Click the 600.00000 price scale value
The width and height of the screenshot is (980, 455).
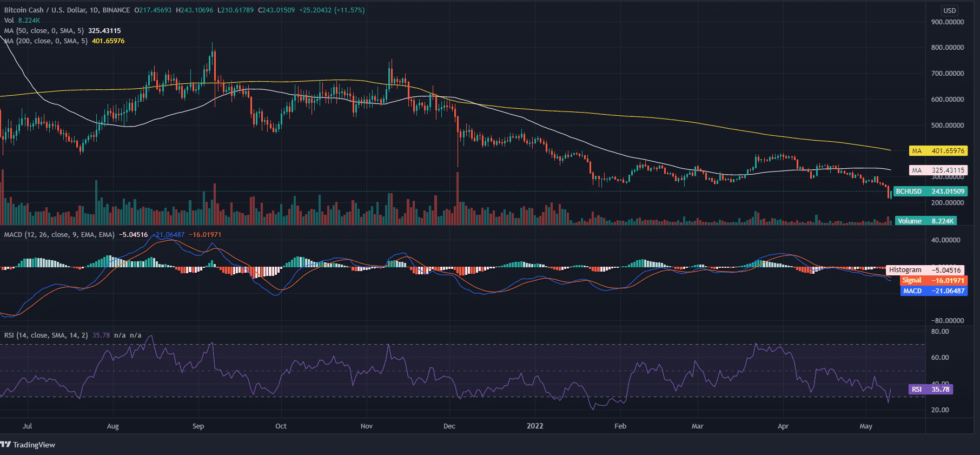coord(948,100)
